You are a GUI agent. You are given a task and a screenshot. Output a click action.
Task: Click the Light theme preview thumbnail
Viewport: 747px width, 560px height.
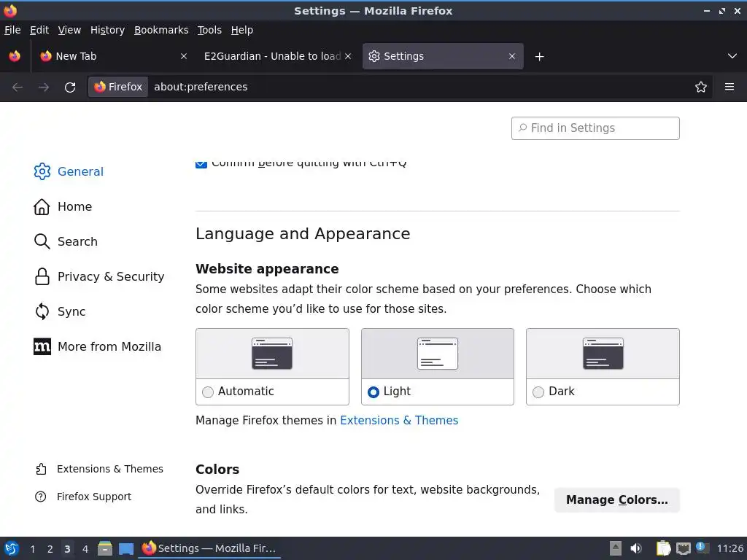click(x=438, y=354)
